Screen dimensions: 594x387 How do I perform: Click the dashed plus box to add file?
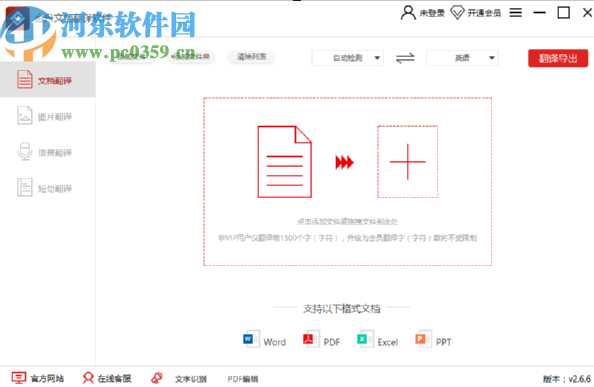408,162
